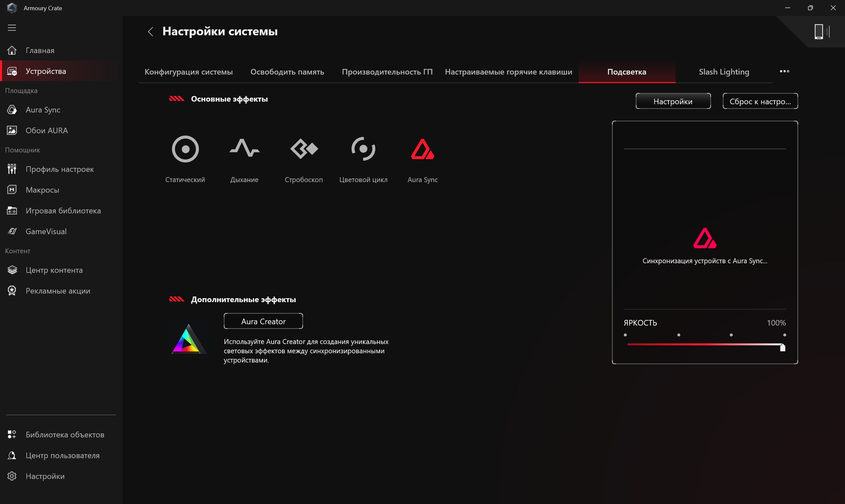Screen dimensions: 845x504
Task: Click the Главная home icon in sidebar
Action: click(x=12, y=50)
